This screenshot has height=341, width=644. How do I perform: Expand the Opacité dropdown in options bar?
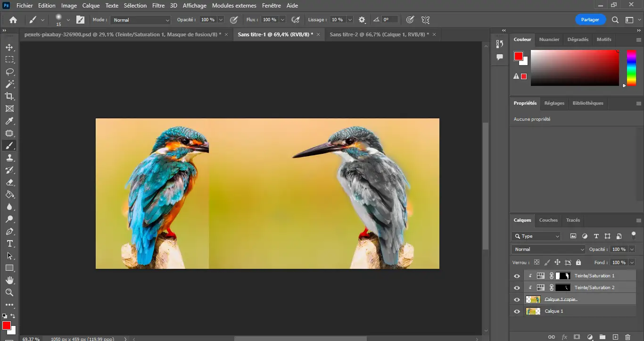[221, 20]
